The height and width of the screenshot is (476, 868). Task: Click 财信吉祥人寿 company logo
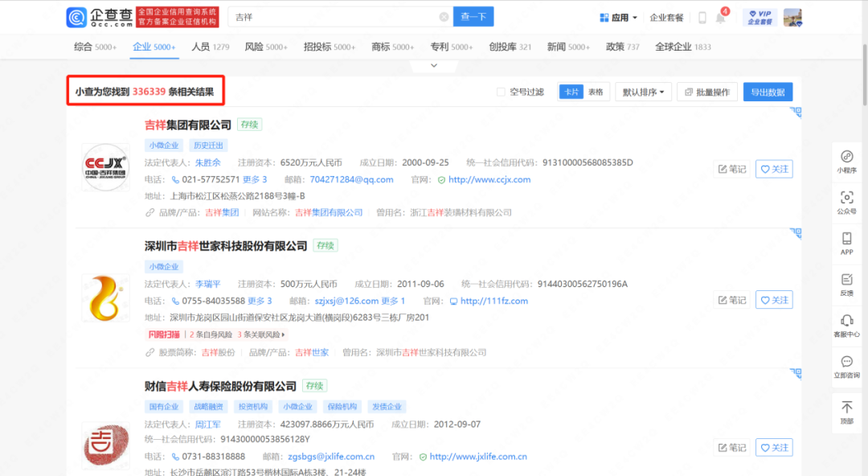[x=105, y=445]
